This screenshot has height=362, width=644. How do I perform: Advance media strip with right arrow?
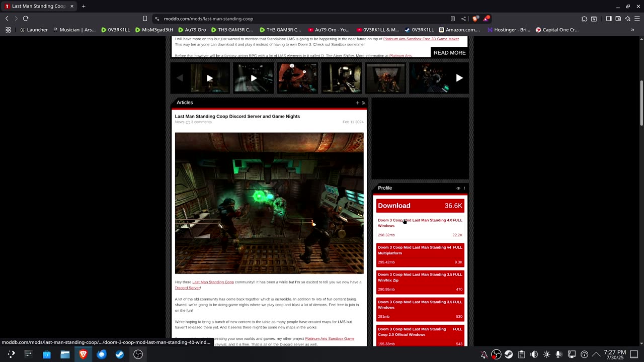(x=459, y=78)
